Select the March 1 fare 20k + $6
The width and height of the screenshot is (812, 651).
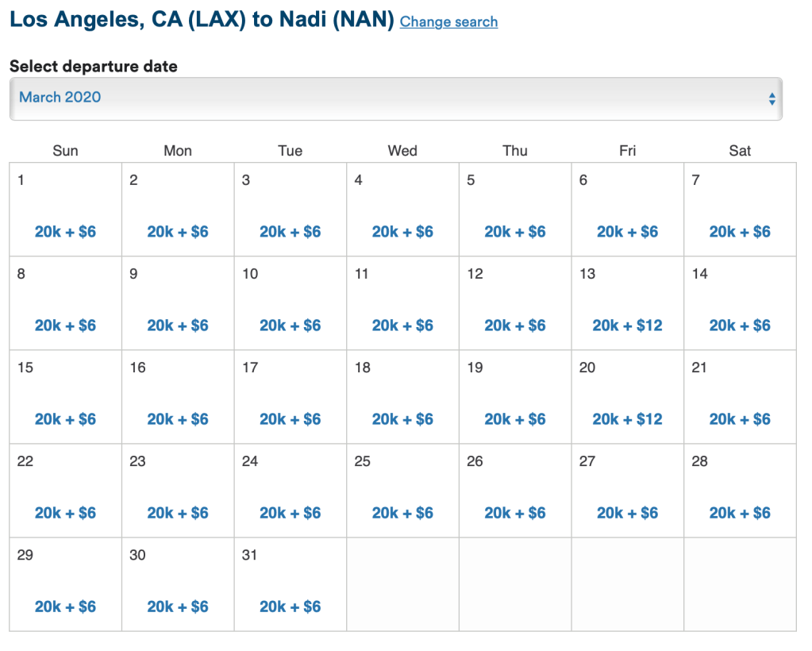click(x=65, y=232)
